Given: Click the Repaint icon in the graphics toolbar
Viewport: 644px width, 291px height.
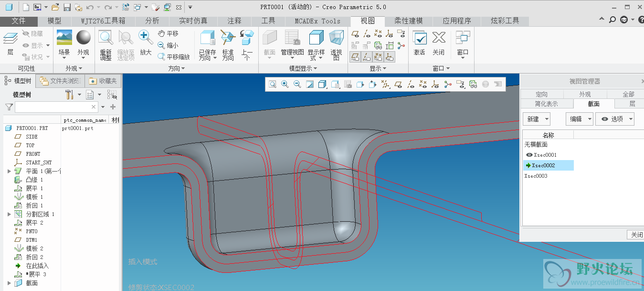Looking at the screenshot, I should pos(309,85).
